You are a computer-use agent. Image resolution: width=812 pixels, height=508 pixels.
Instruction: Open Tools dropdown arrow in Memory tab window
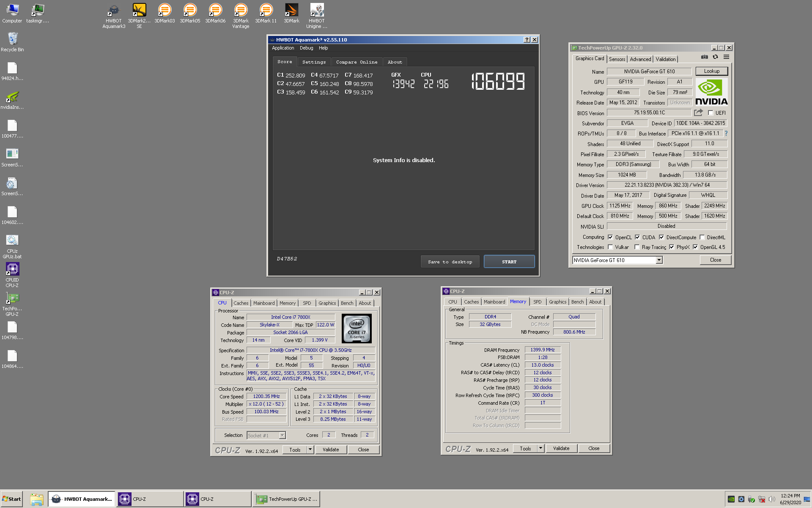(x=540, y=448)
